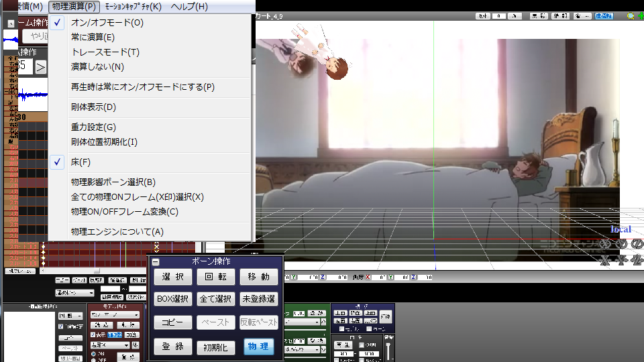Click the 移動 move button
The height and width of the screenshot is (362, 644).
click(x=258, y=277)
